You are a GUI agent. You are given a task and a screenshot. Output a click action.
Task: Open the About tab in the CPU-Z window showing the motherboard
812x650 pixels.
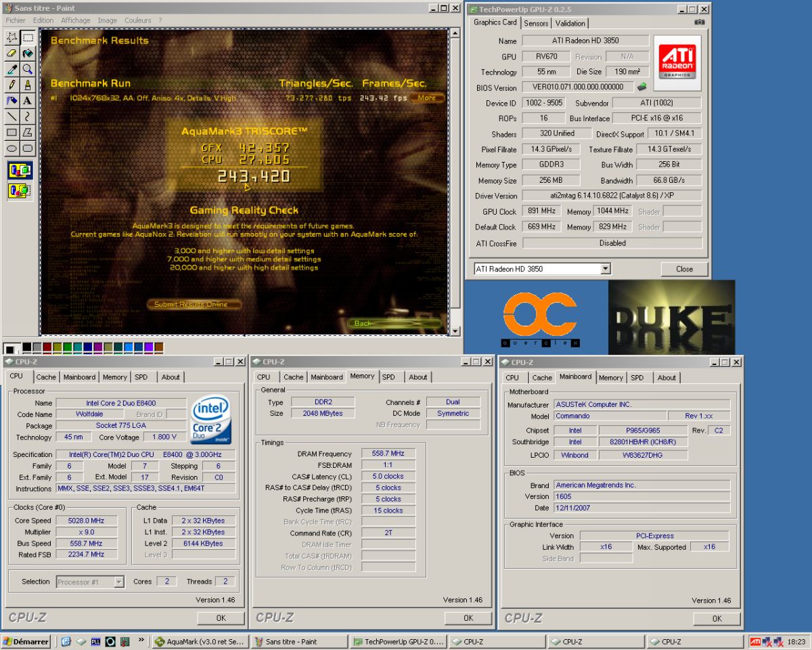pos(667,378)
